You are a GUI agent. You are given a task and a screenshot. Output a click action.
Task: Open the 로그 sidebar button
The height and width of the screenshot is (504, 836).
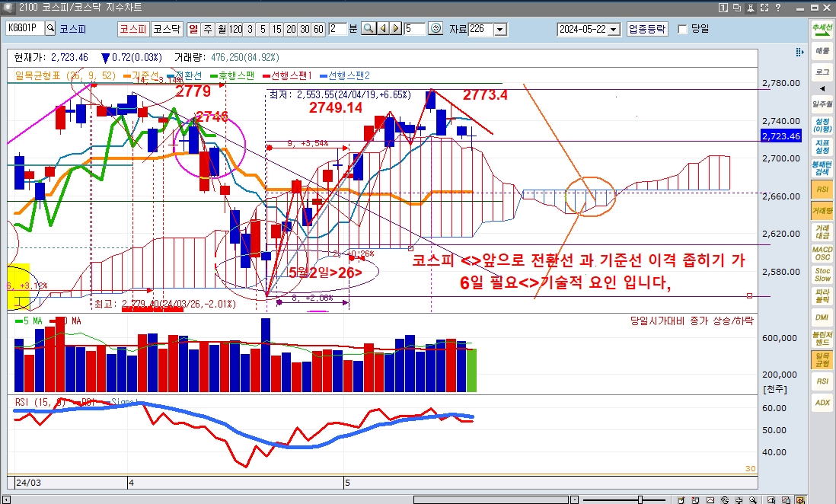[x=822, y=72]
